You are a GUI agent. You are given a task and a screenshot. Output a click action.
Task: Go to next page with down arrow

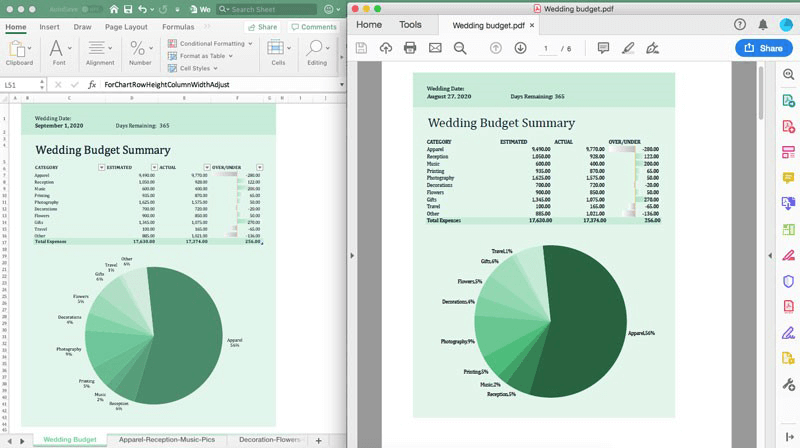[x=520, y=48]
